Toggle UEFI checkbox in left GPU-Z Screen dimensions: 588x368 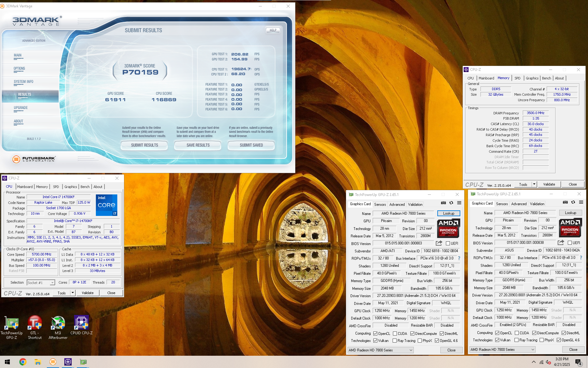pos(448,243)
